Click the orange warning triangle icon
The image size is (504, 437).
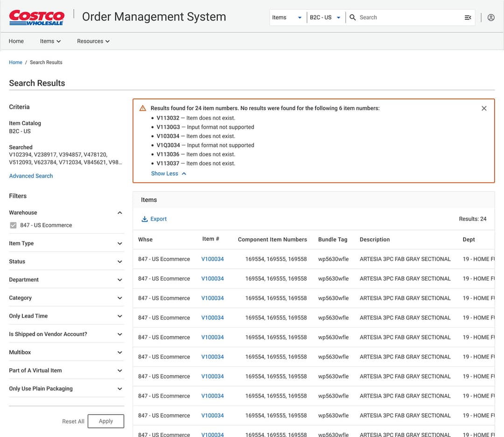click(143, 108)
